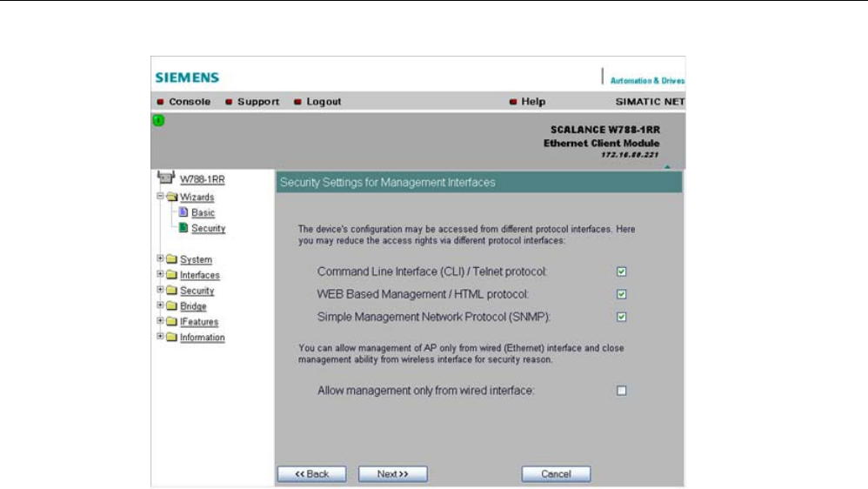
Task: Expand the System tree node
Action: pos(160,258)
